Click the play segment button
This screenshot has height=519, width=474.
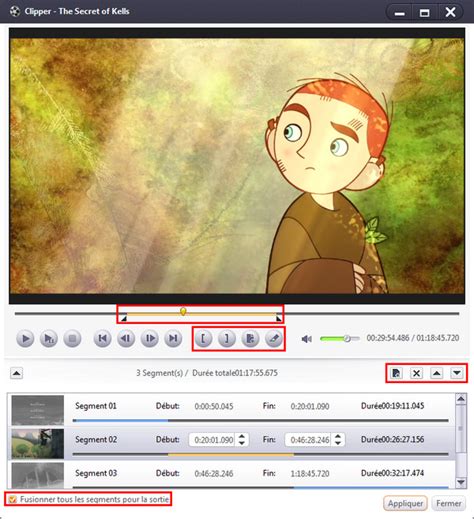coord(49,339)
